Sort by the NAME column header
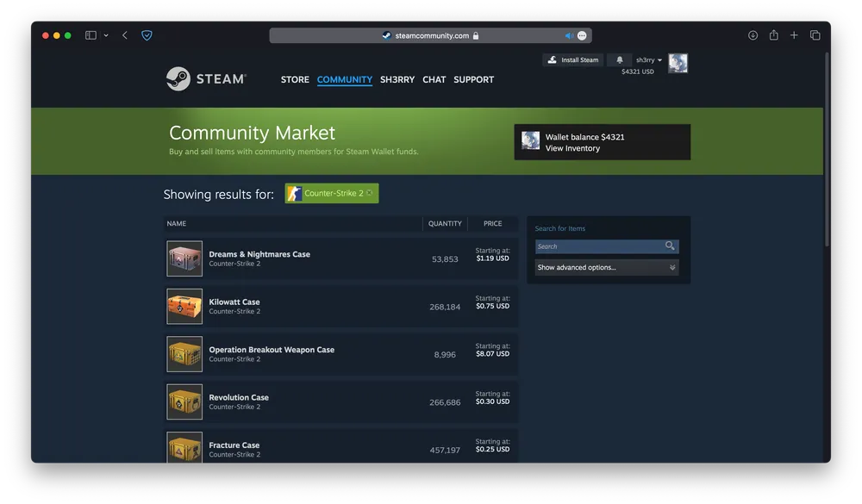The height and width of the screenshot is (504, 862). pos(177,224)
